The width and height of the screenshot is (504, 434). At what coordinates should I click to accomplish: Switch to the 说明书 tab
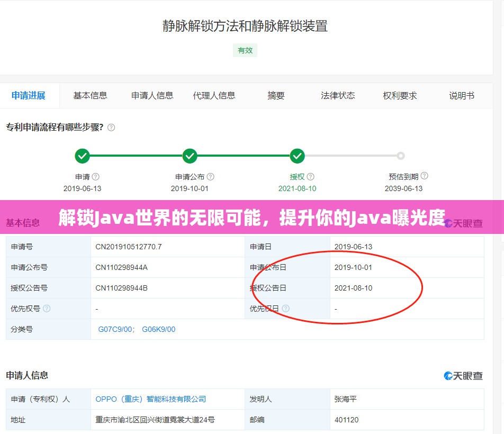(x=462, y=95)
